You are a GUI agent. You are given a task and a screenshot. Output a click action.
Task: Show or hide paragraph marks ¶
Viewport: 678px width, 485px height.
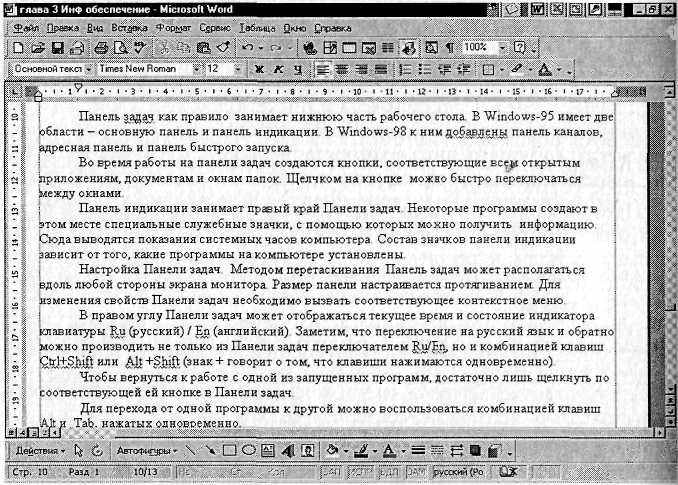click(450, 48)
